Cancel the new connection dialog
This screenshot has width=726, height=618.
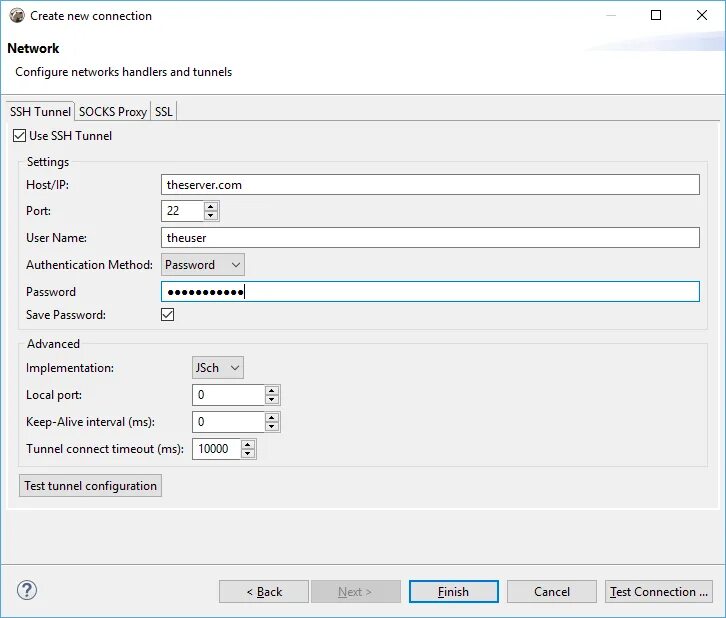[552, 592]
